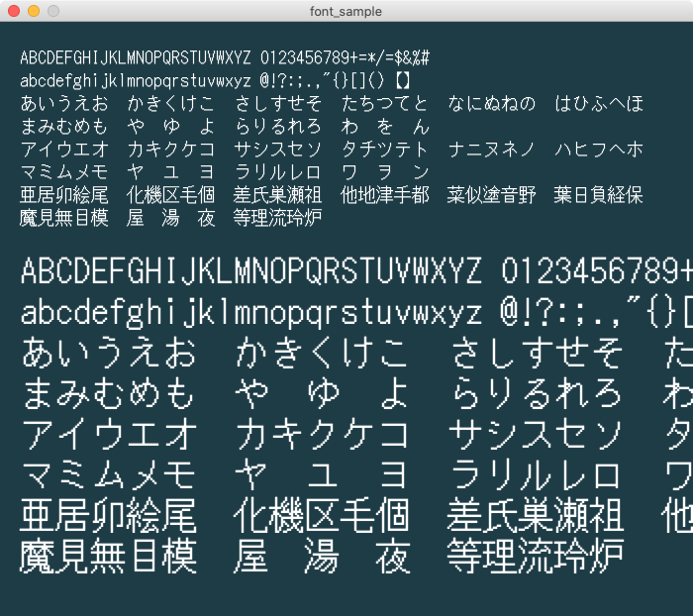Click the small hiragana はひふへほ group
The height and width of the screenshot is (616, 693).
coord(598,104)
